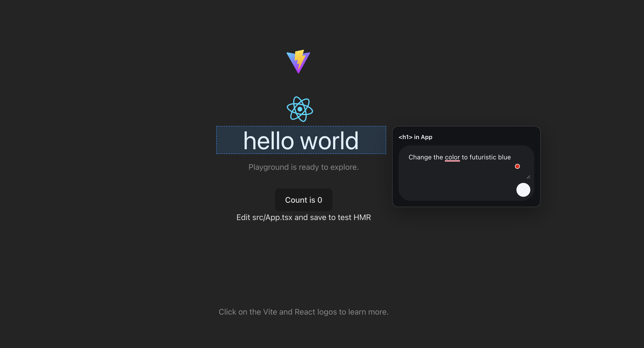
Task: Click the word blue in the prompt
Action: click(x=504, y=157)
